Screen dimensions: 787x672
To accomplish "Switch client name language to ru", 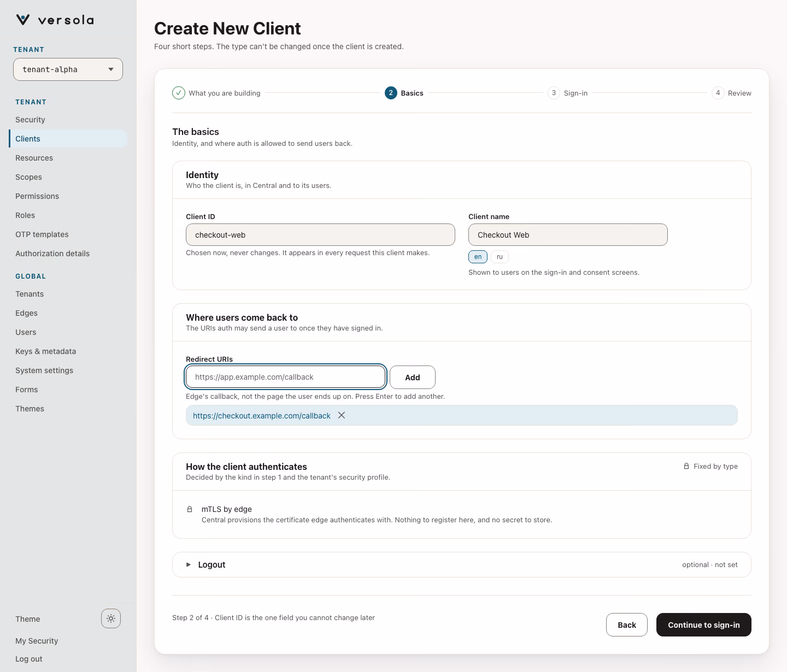I will point(500,257).
